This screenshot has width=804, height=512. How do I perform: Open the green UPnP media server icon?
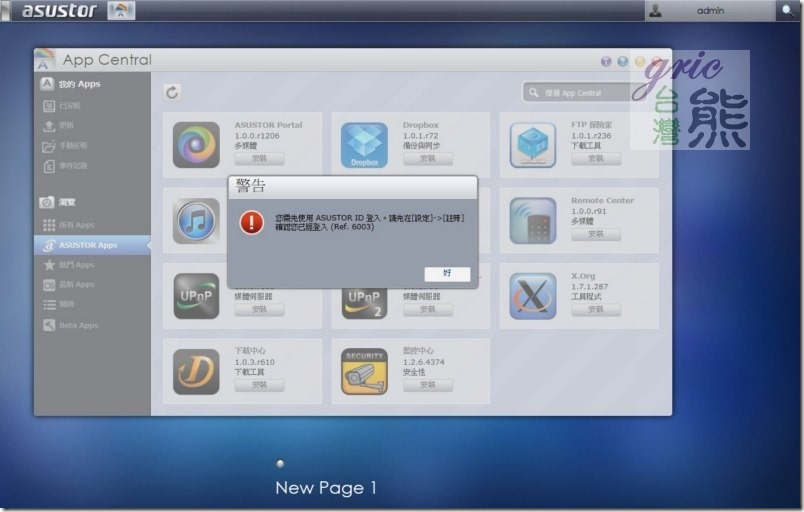[196, 296]
